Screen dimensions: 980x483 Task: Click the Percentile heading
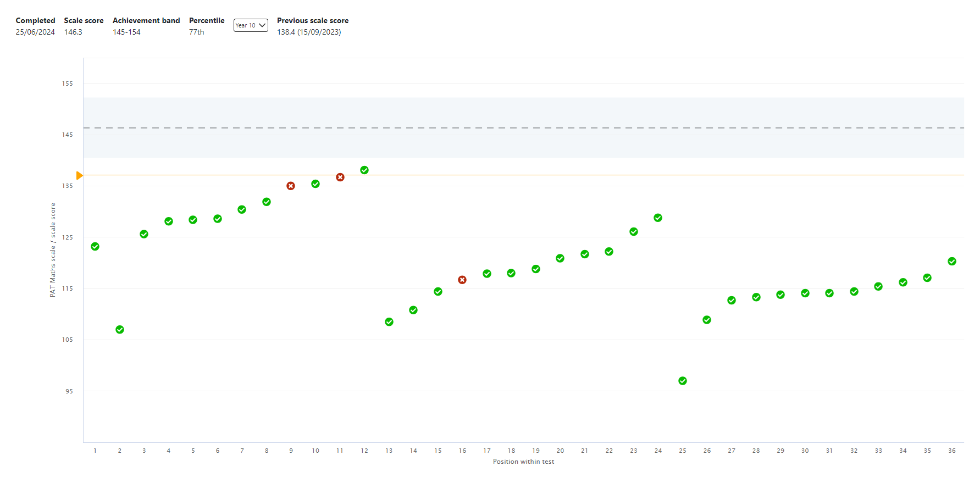(x=207, y=20)
